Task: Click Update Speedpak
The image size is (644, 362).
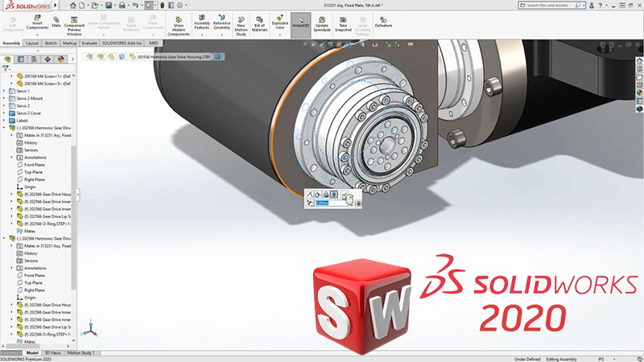Action: pos(322,24)
